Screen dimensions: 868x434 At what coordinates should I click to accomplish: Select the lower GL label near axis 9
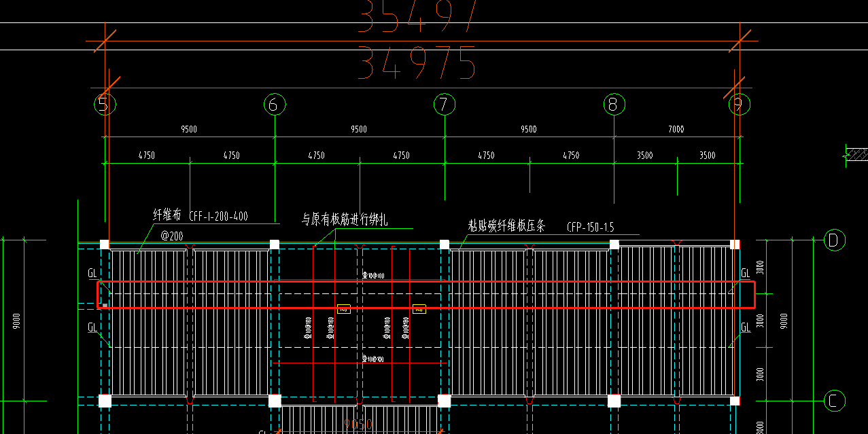click(x=746, y=327)
